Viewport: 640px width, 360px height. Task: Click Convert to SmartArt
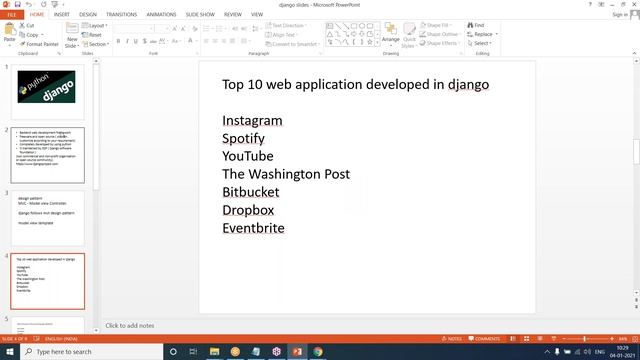(x=292, y=44)
